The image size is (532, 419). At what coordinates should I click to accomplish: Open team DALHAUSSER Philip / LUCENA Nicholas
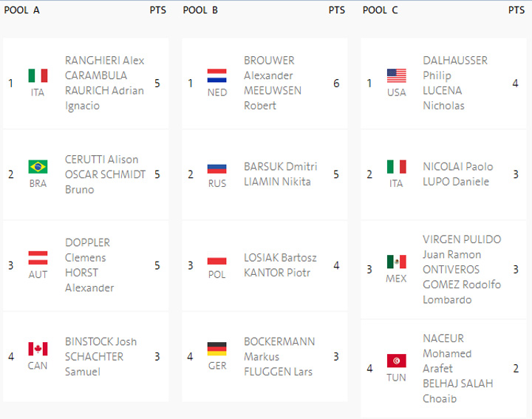tap(454, 83)
